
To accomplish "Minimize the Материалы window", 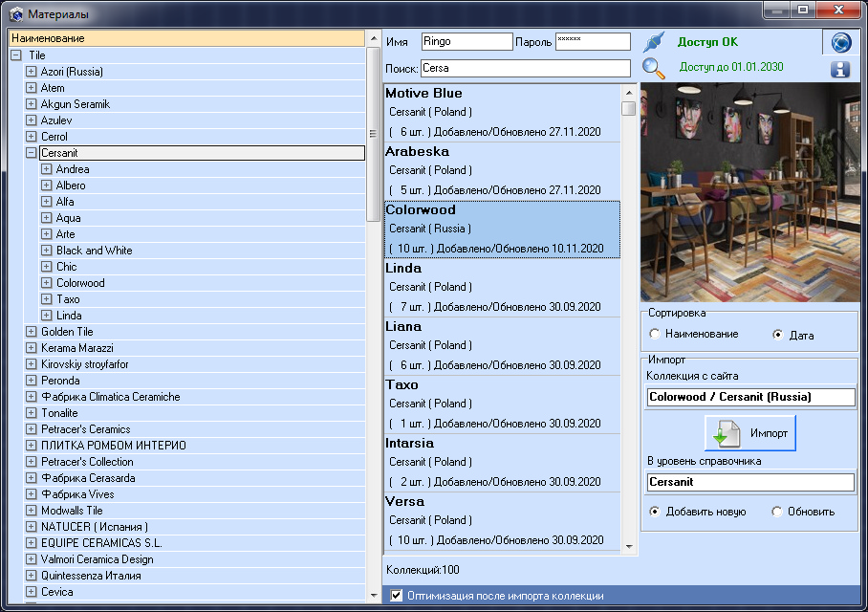I will (778, 11).
